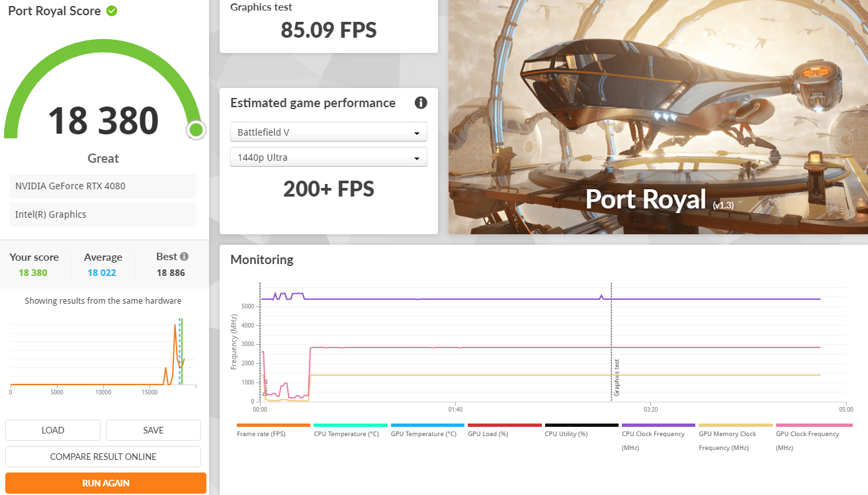Click the Port Royal scene thumbnail image

[658, 116]
